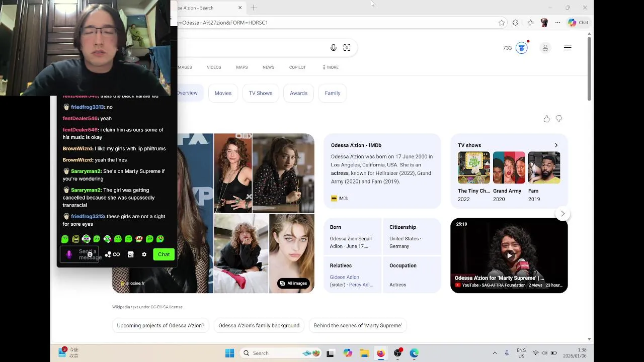Select the first plain green blob emote
This screenshot has width=644, height=362.
point(65,239)
